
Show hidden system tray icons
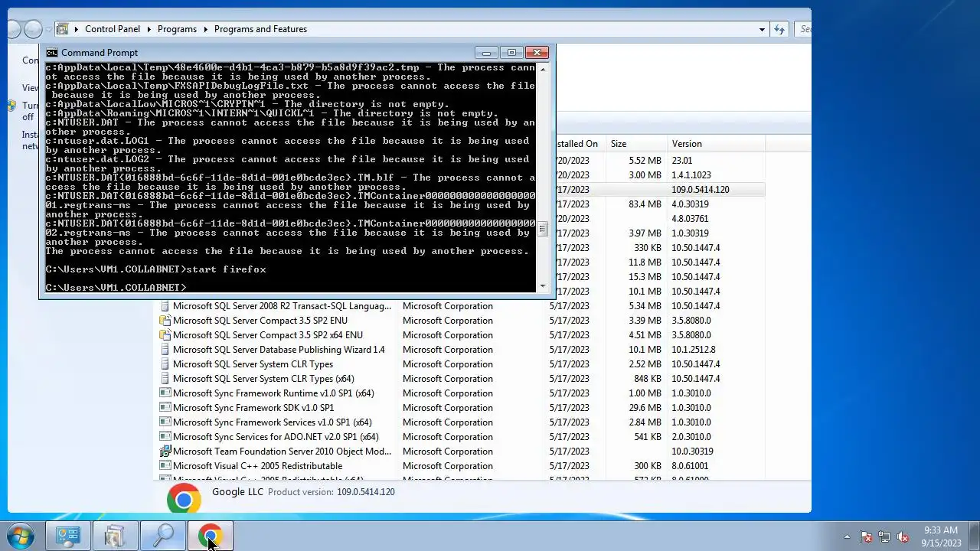tap(847, 537)
